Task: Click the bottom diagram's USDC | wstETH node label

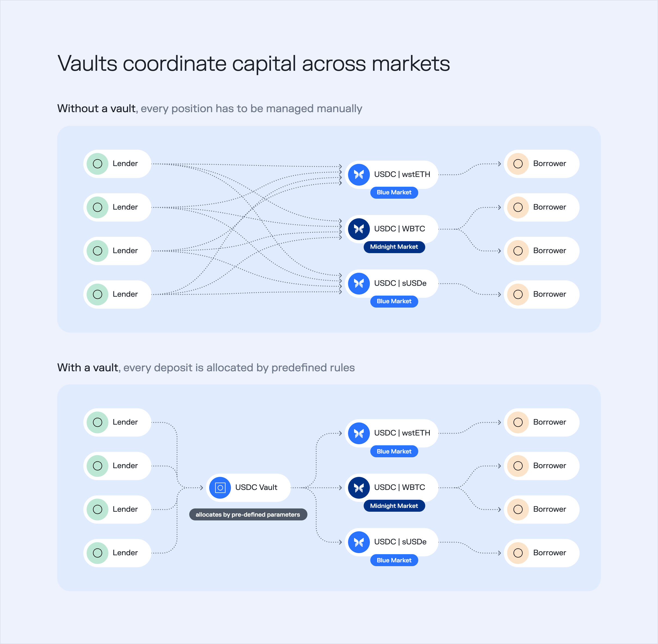Action: (x=402, y=433)
